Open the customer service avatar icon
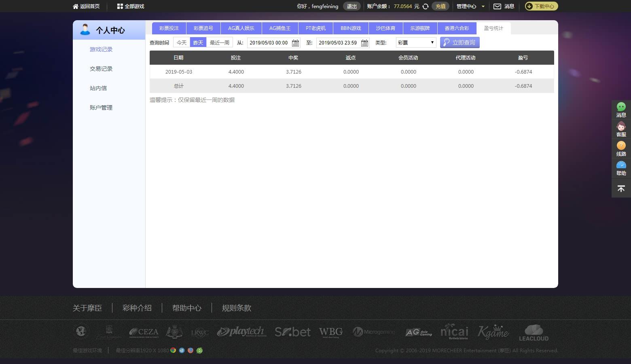631x364 pixels. pyautogui.click(x=621, y=126)
